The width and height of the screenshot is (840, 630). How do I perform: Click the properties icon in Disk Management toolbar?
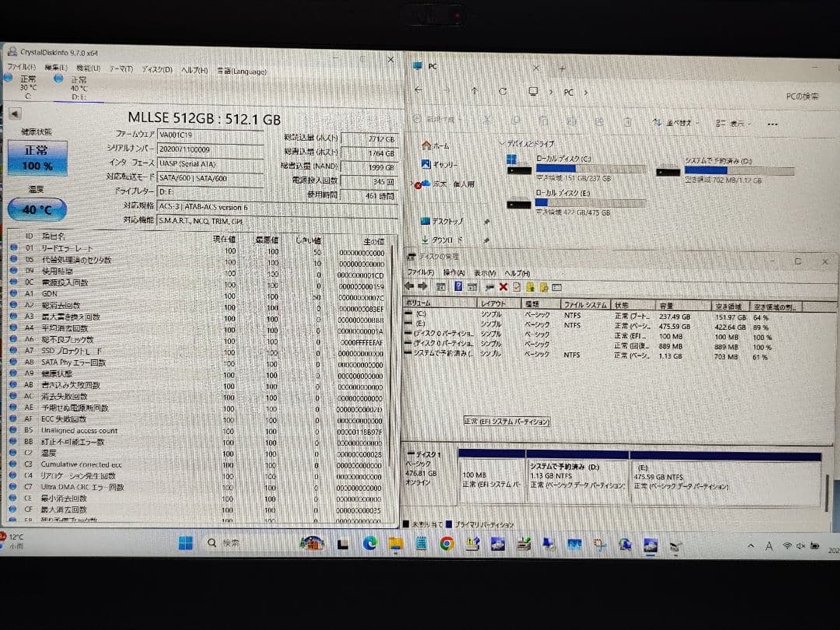click(471, 286)
